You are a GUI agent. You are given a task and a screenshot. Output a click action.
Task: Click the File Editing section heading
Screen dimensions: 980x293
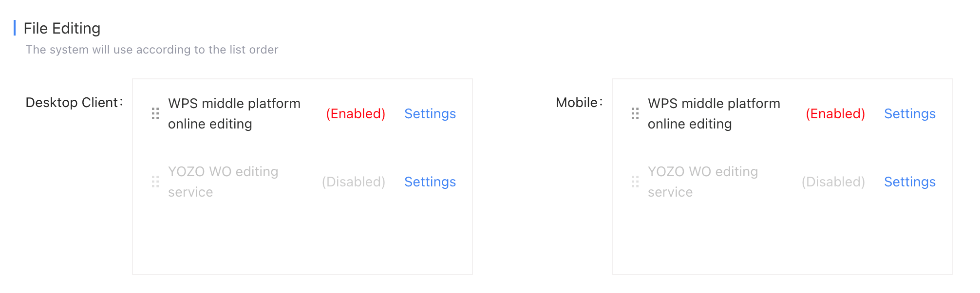[62, 28]
